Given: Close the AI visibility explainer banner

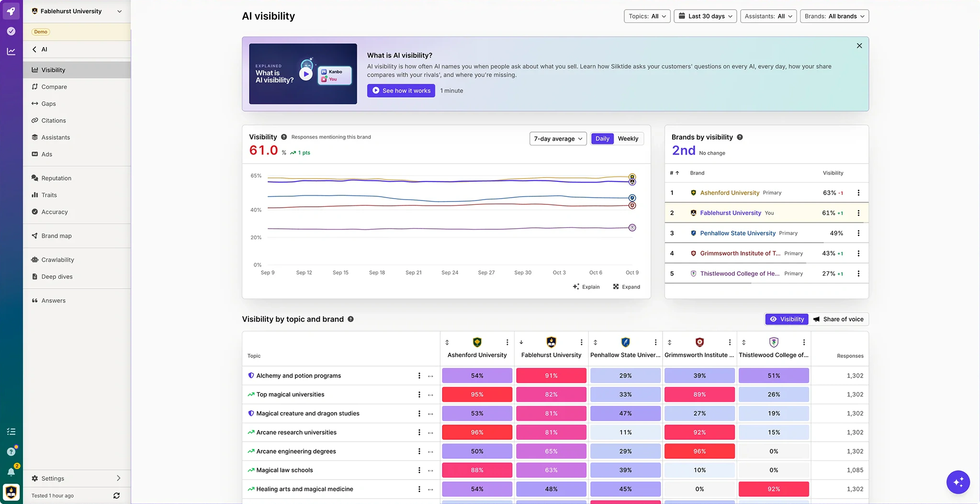Looking at the screenshot, I should (x=859, y=46).
